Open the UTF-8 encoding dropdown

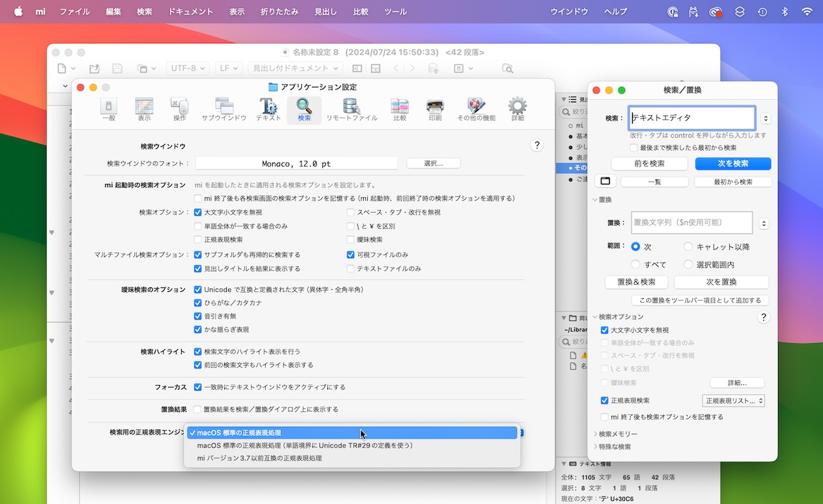188,68
